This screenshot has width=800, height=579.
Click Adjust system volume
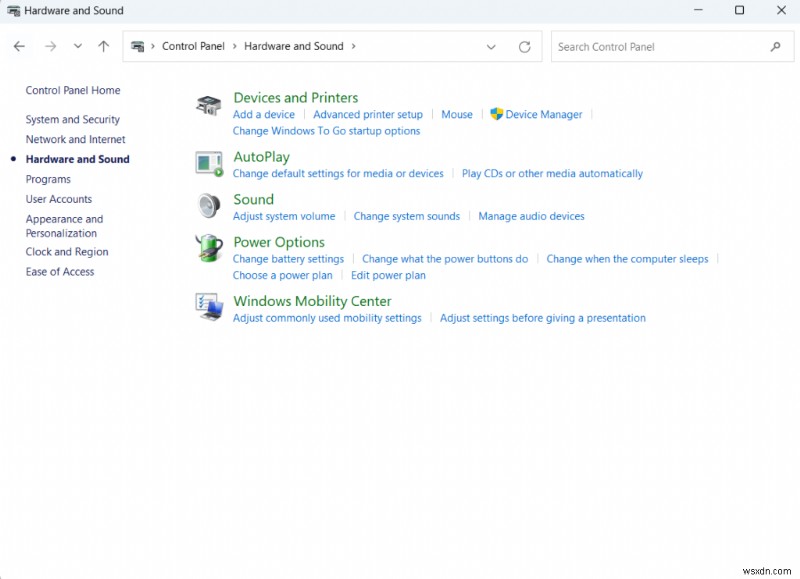[284, 216]
